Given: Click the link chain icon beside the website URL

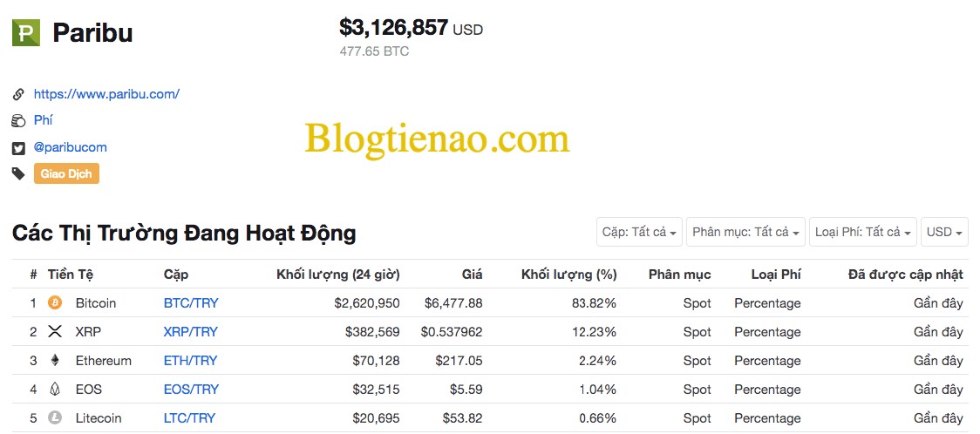Looking at the screenshot, I should point(19,94).
